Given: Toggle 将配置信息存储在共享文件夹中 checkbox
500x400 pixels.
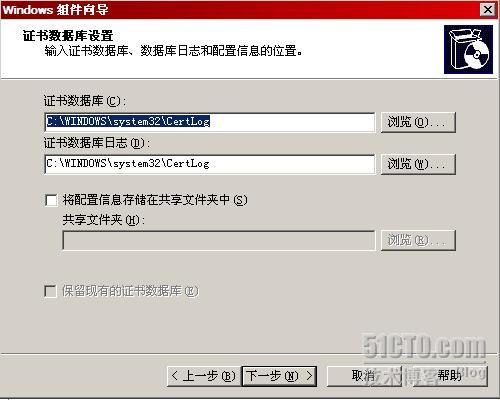Looking at the screenshot, I should (51, 200).
